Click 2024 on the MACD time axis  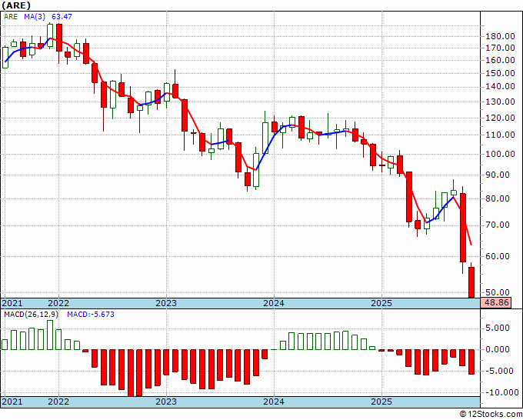(x=274, y=402)
